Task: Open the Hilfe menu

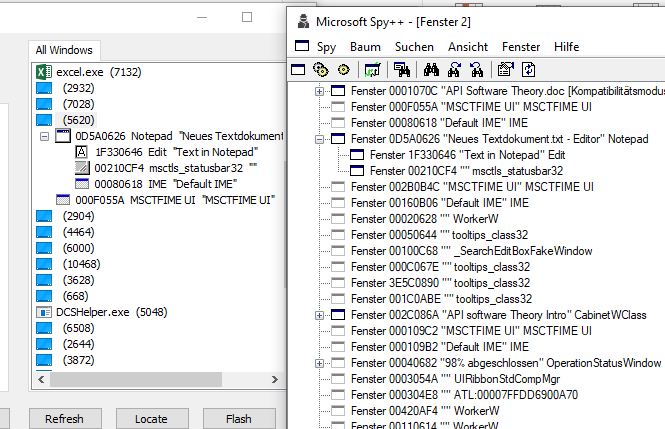Action: click(566, 47)
